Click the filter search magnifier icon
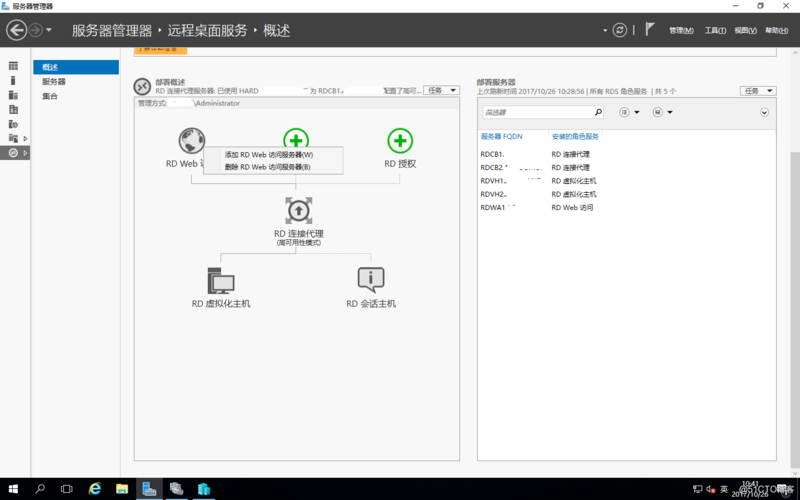The image size is (800, 500). pos(598,112)
